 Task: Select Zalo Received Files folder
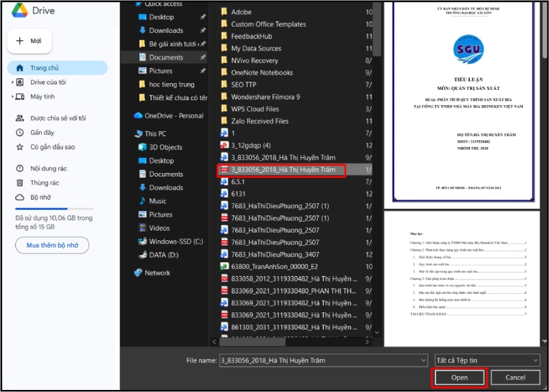pyautogui.click(x=260, y=122)
